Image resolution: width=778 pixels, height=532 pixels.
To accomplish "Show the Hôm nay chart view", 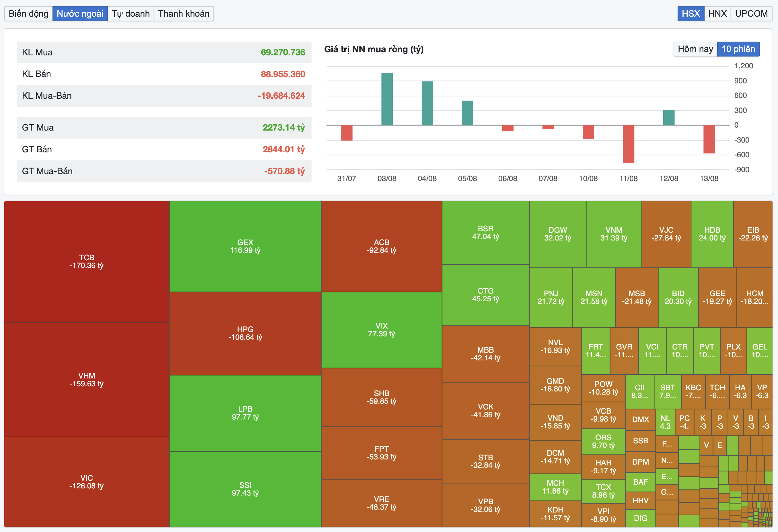I will click(x=695, y=49).
